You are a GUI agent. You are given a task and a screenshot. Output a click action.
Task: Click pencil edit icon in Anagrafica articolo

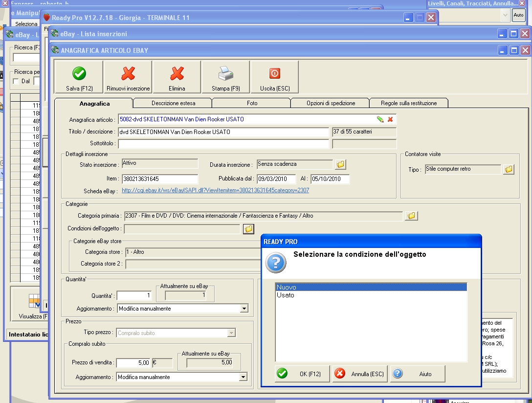click(380, 119)
